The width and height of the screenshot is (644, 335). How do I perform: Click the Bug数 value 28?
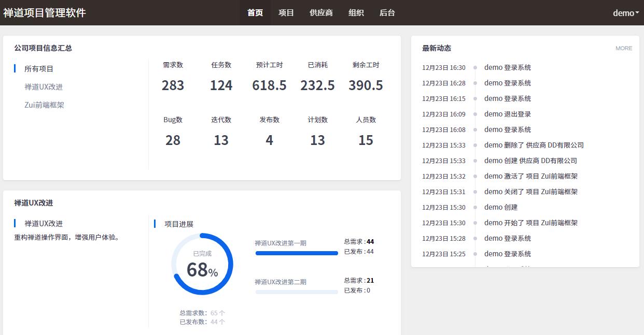173,140
